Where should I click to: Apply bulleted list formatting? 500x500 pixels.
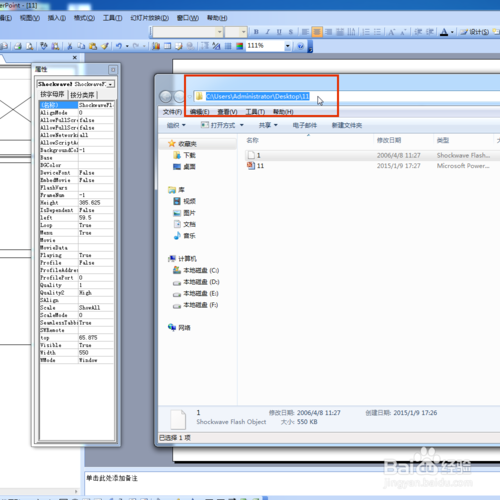[377, 32]
